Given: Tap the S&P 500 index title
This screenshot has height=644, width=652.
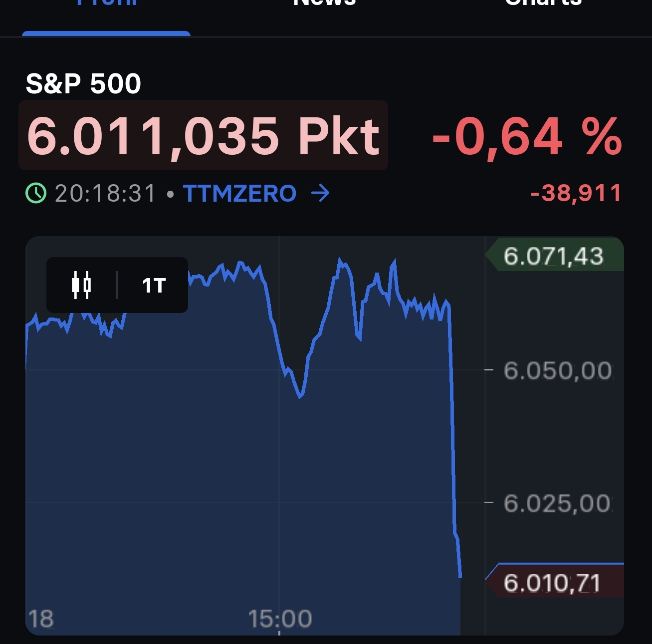Looking at the screenshot, I should point(83,83).
